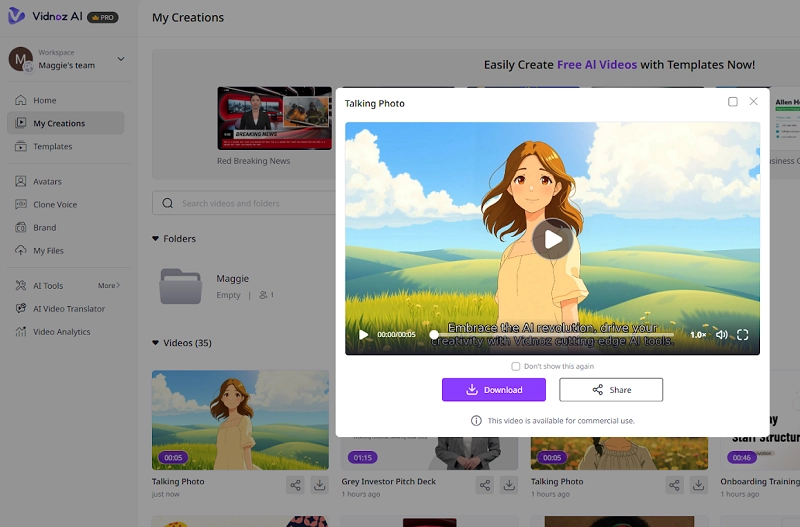
Task: Click share icon under first Talking Photo
Action: tap(295, 485)
